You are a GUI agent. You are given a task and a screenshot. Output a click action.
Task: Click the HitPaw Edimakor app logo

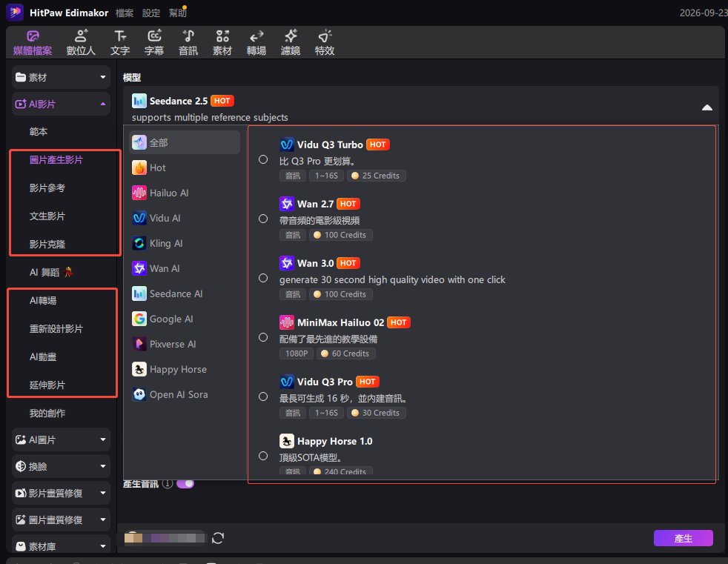pyautogui.click(x=15, y=13)
